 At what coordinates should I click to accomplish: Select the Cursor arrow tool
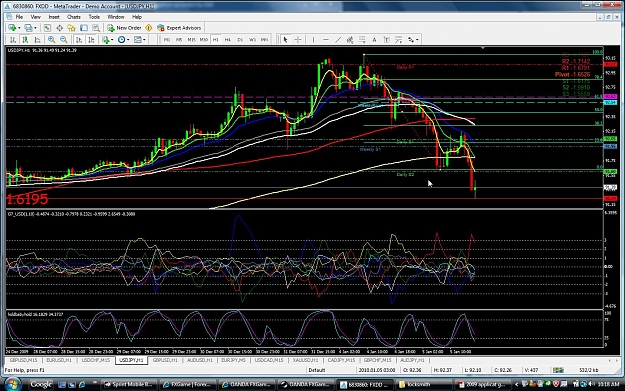click(285, 39)
